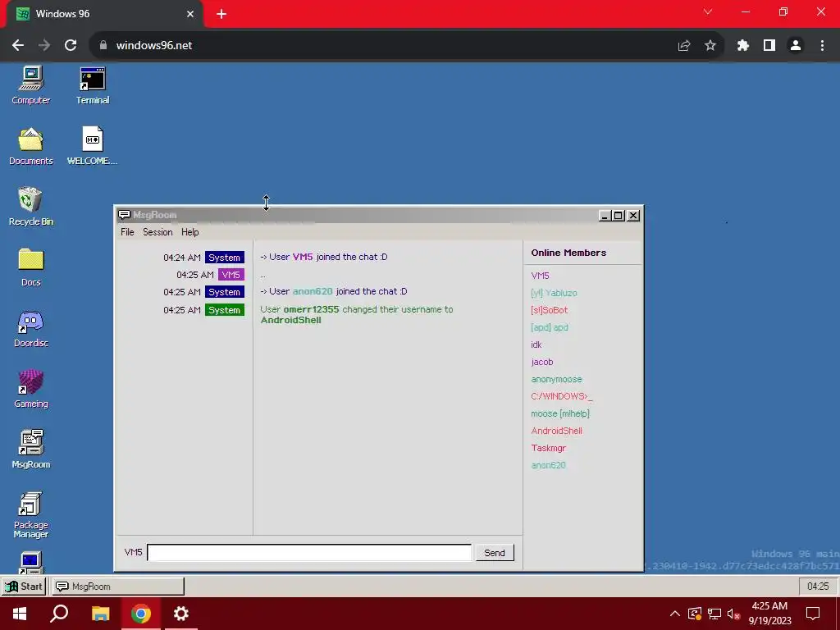Open the Help menu in MsgRoom
The height and width of the screenshot is (630, 840).
189,232
